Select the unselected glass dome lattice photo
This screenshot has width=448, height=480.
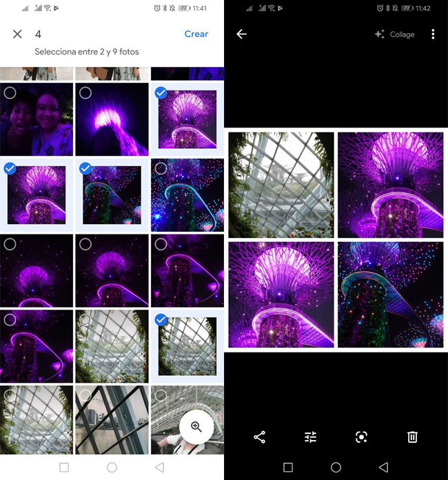click(x=112, y=346)
